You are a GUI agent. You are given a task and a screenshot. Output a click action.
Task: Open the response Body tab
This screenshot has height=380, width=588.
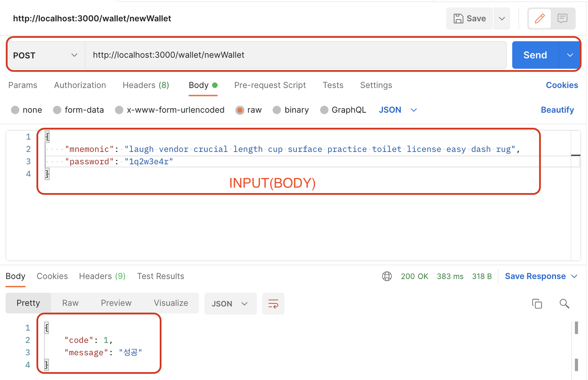tap(15, 276)
